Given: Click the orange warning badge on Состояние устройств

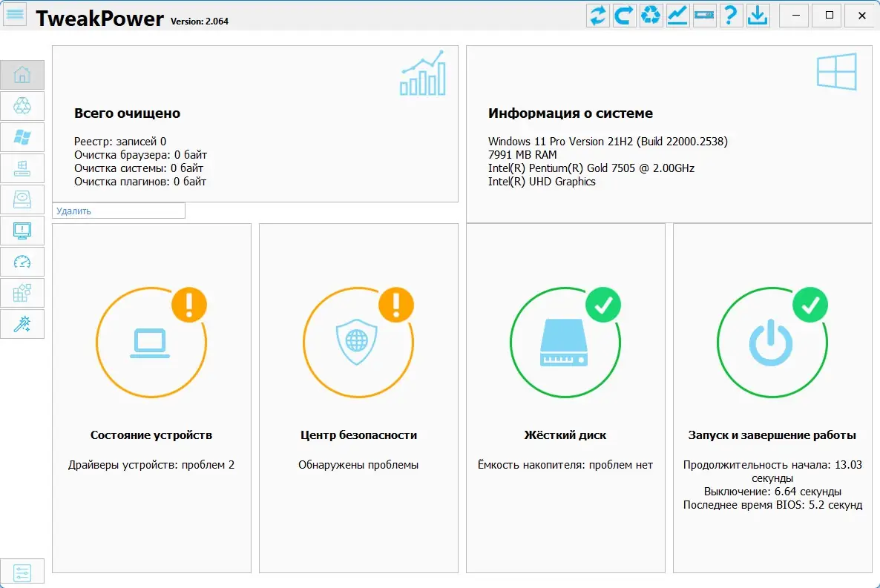Looking at the screenshot, I should pyautogui.click(x=189, y=305).
